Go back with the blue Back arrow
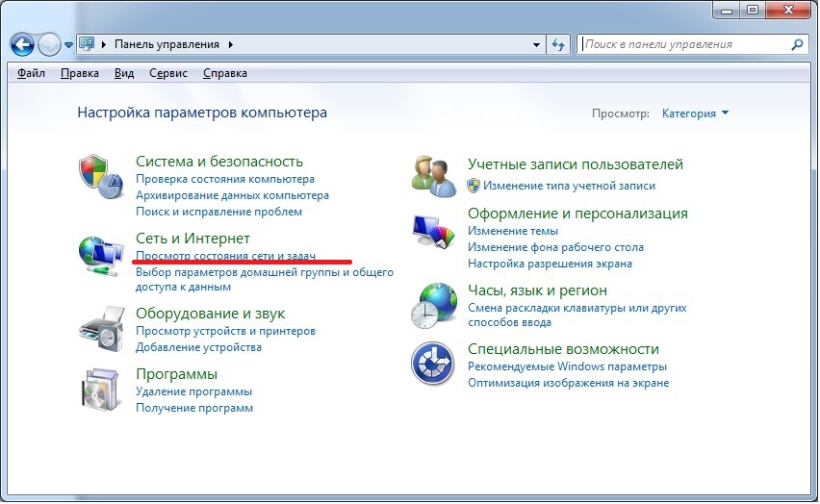The width and height of the screenshot is (820, 504). coord(22,45)
